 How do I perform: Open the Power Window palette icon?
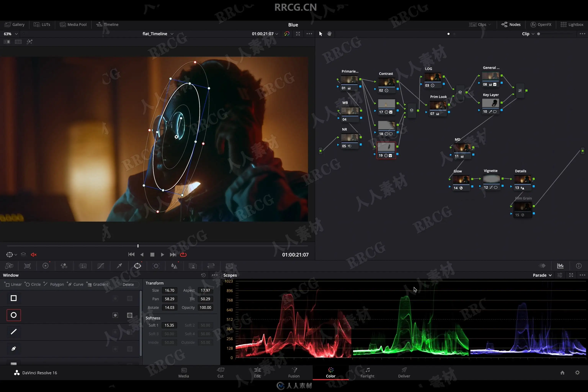[x=137, y=266]
